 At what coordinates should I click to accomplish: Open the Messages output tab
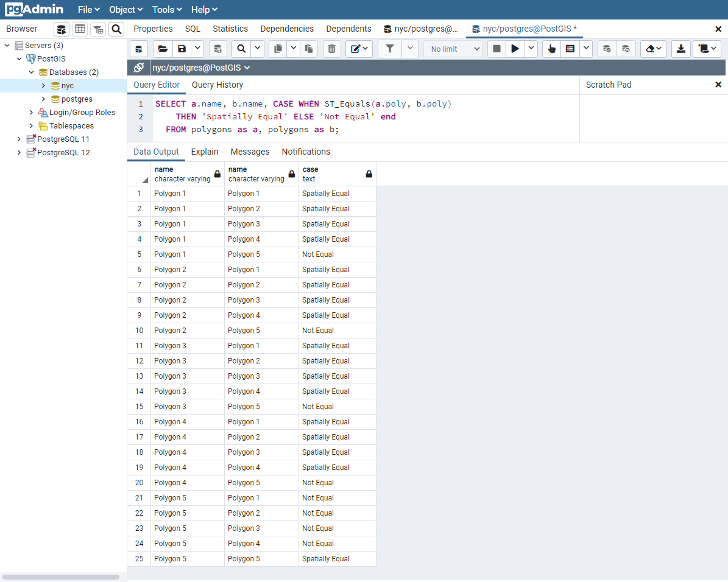[x=250, y=152]
